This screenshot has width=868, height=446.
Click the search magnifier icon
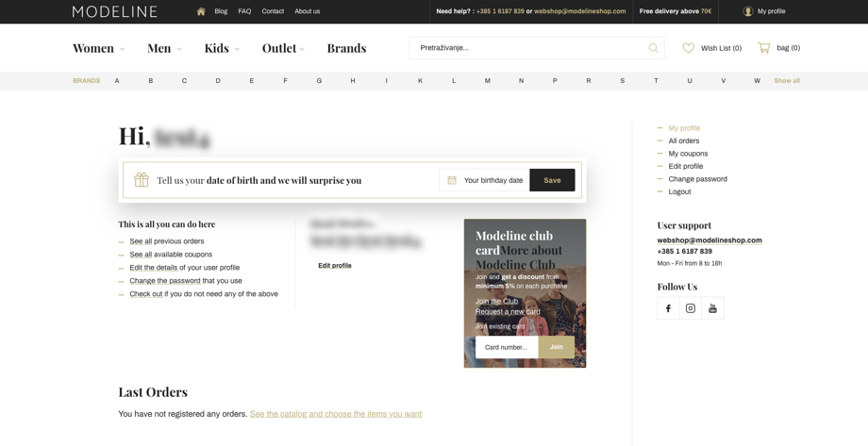point(653,48)
